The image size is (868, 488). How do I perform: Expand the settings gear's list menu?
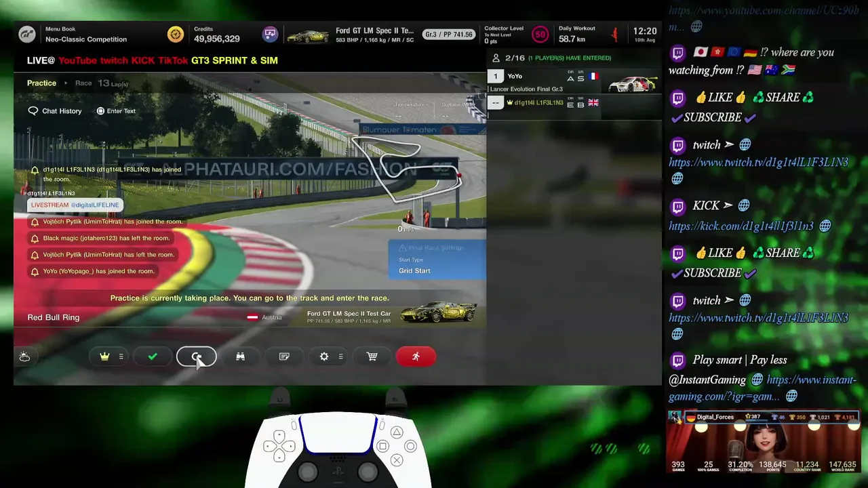point(340,357)
